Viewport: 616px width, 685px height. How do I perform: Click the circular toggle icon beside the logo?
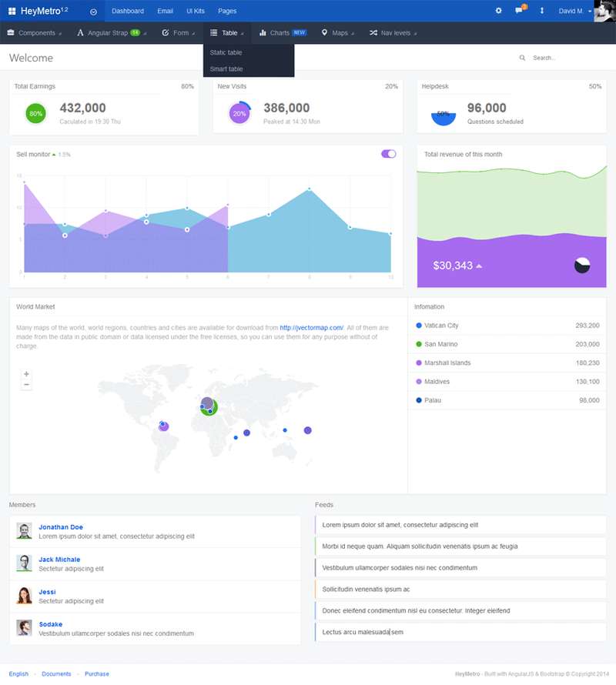pyautogui.click(x=93, y=12)
